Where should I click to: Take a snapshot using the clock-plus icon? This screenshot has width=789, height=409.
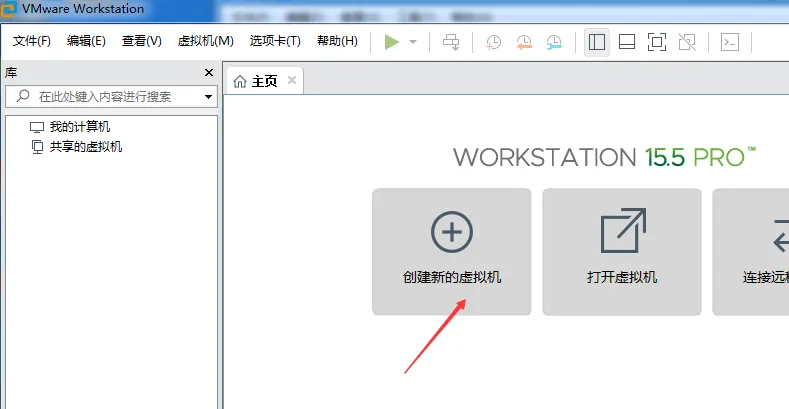(494, 41)
